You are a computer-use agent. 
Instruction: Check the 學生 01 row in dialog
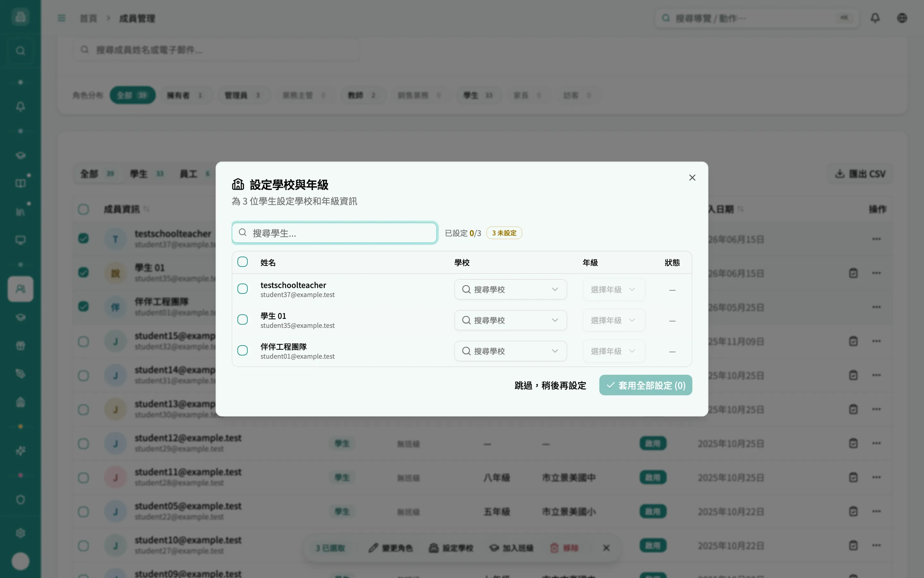click(243, 320)
